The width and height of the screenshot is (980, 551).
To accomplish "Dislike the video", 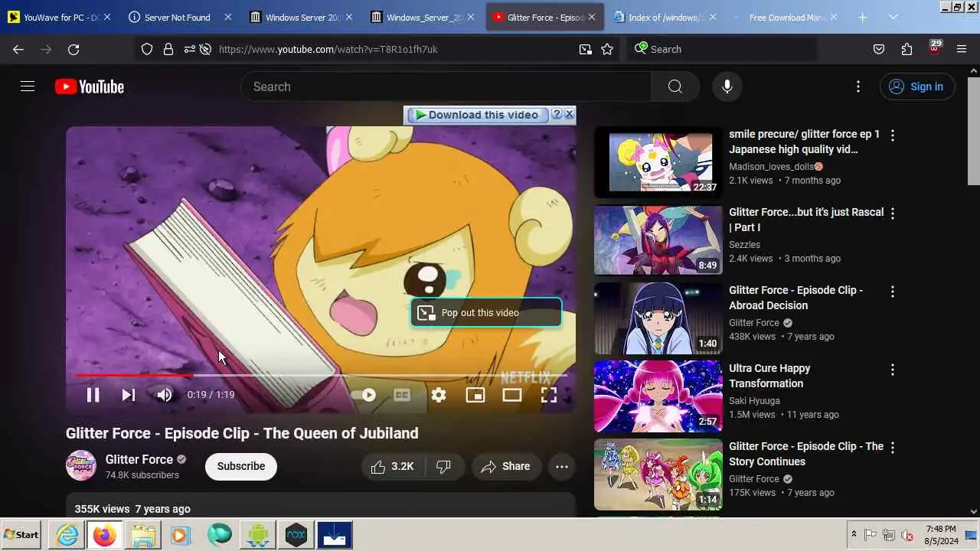I will 443,466.
